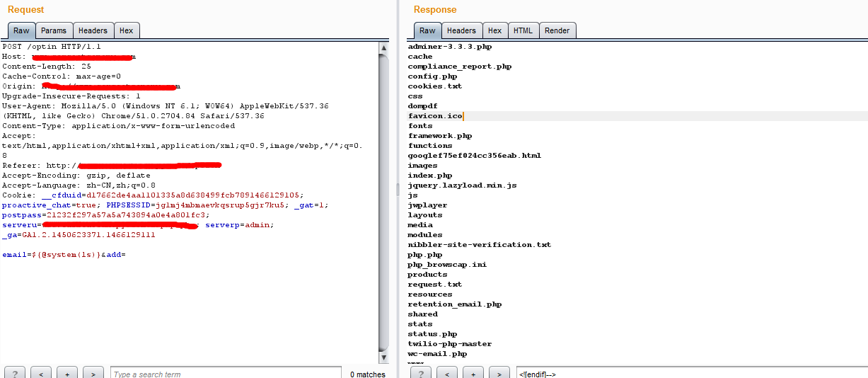Screen dimensions: 868x378
Task: Click 'cookies.txt' in the Response
Action: (x=435, y=86)
